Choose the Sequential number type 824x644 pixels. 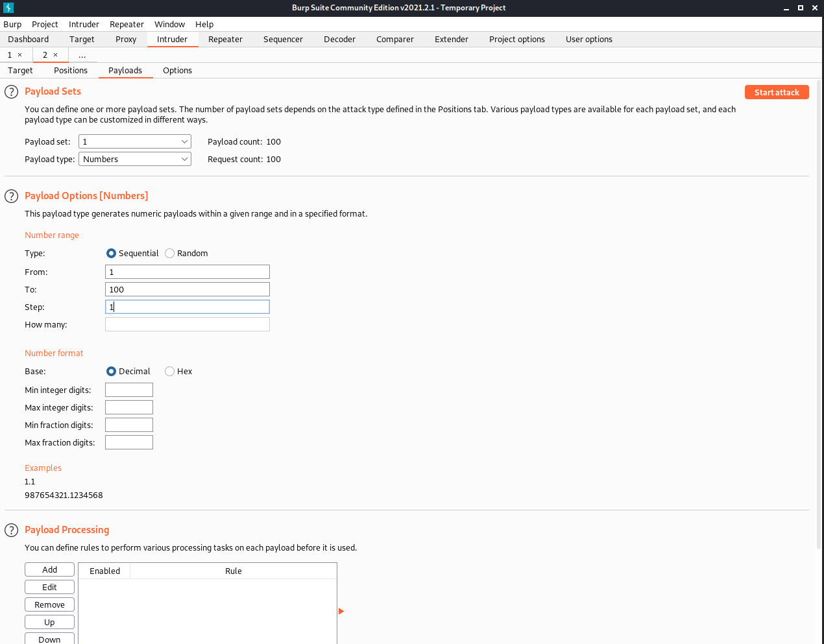111,254
